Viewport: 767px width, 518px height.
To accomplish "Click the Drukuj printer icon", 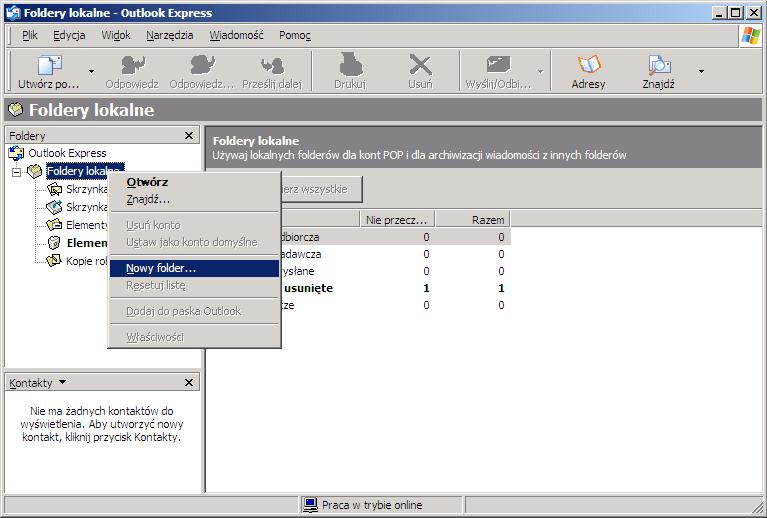I will [x=350, y=65].
